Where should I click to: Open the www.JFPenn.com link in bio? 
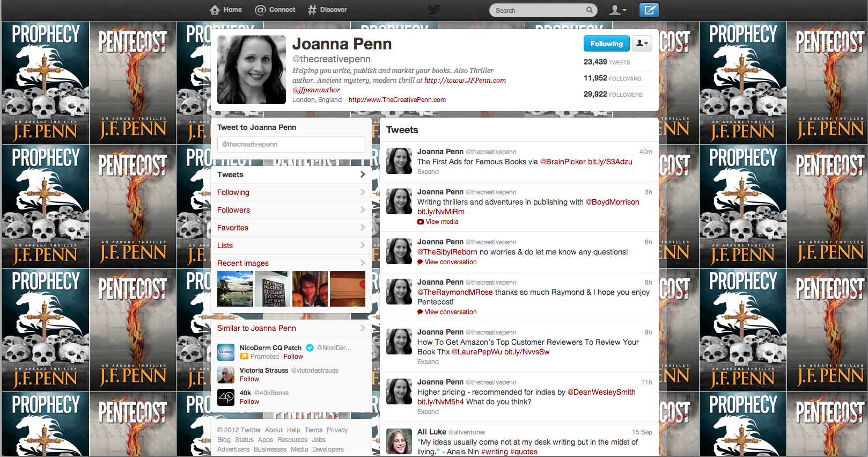[x=465, y=81]
